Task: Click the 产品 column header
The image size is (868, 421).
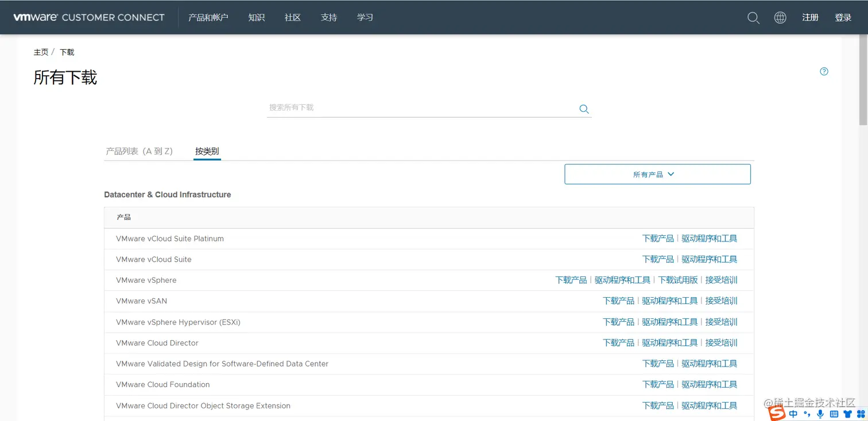Action: point(124,217)
